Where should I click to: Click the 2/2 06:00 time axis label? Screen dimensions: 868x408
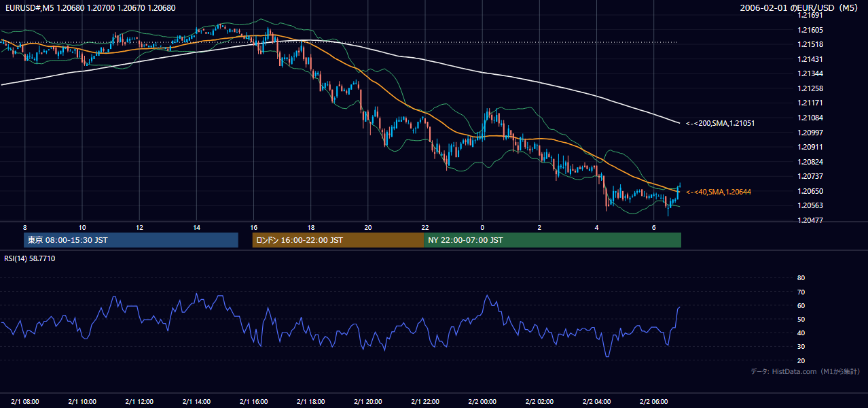pyautogui.click(x=653, y=401)
